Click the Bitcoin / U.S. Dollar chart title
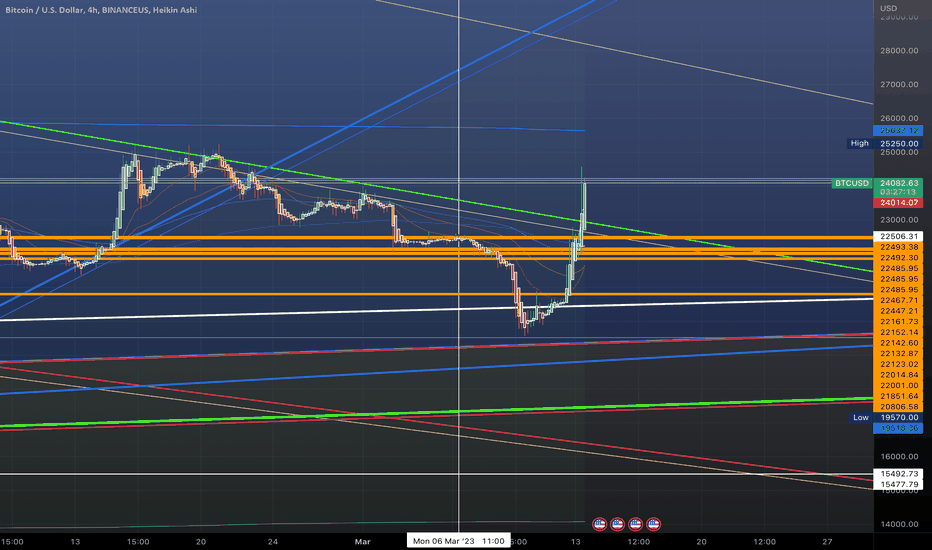This screenshot has width=932, height=550. click(101, 10)
